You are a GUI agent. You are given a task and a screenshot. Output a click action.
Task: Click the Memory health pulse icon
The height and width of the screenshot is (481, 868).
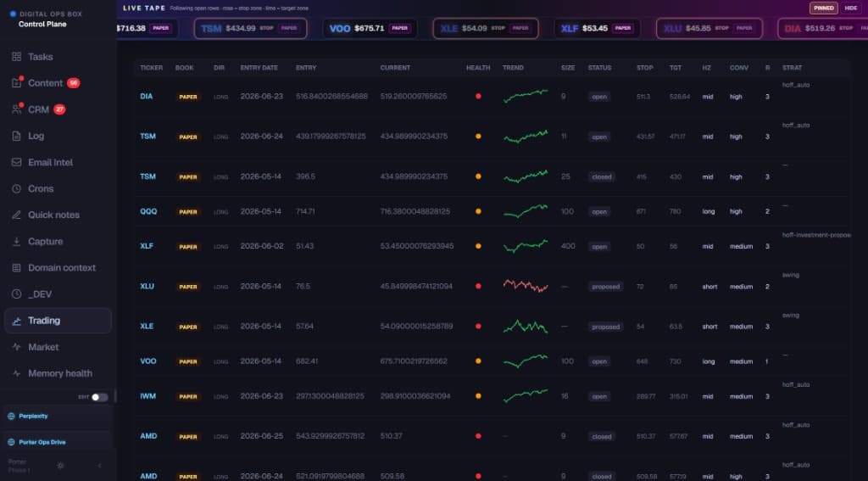[x=17, y=373]
